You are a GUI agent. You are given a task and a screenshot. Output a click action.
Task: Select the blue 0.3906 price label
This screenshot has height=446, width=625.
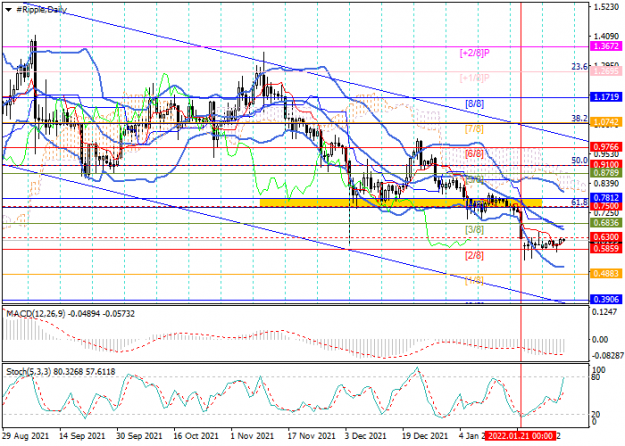pyautogui.click(x=606, y=299)
